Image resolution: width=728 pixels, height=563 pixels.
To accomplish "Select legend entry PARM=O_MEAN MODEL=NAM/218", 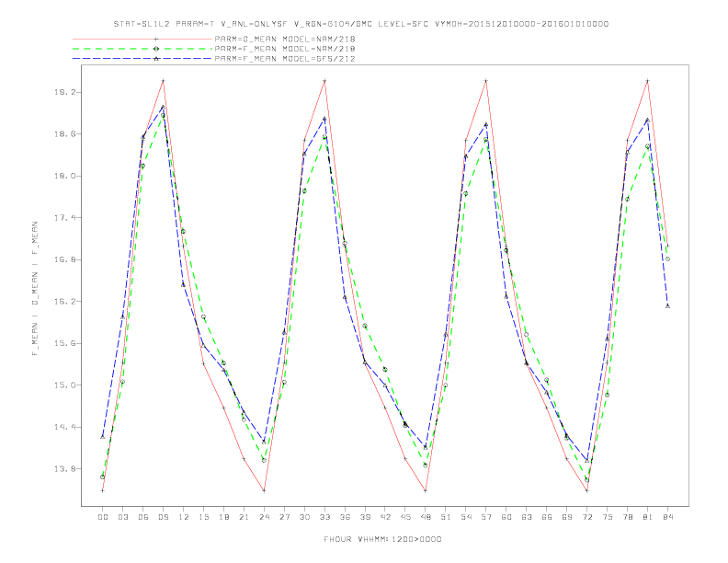I will (x=285, y=39).
